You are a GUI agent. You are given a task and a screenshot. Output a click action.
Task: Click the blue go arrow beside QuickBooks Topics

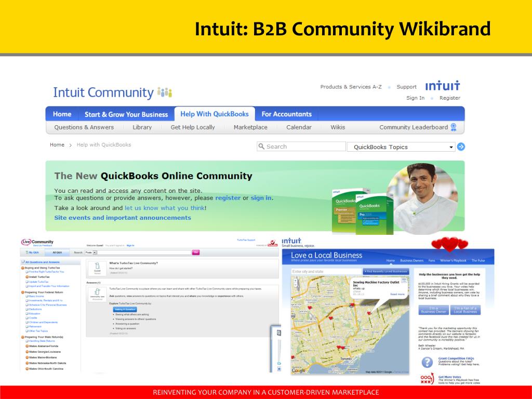[x=461, y=147]
